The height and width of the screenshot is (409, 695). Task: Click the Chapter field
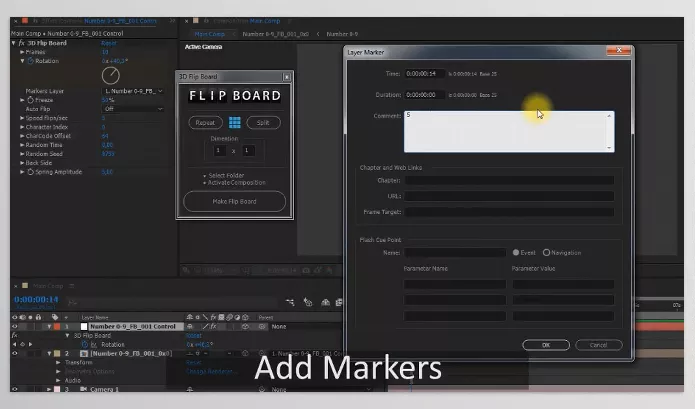[509, 180]
